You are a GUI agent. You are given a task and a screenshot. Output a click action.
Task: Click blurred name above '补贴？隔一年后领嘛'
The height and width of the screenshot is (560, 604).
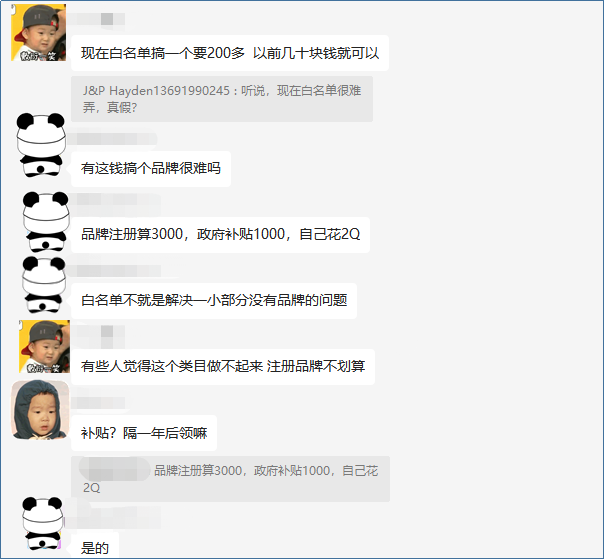[98, 402]
